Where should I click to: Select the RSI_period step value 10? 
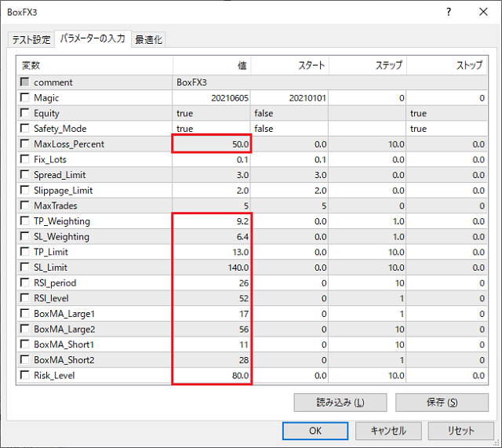[367, 282]
